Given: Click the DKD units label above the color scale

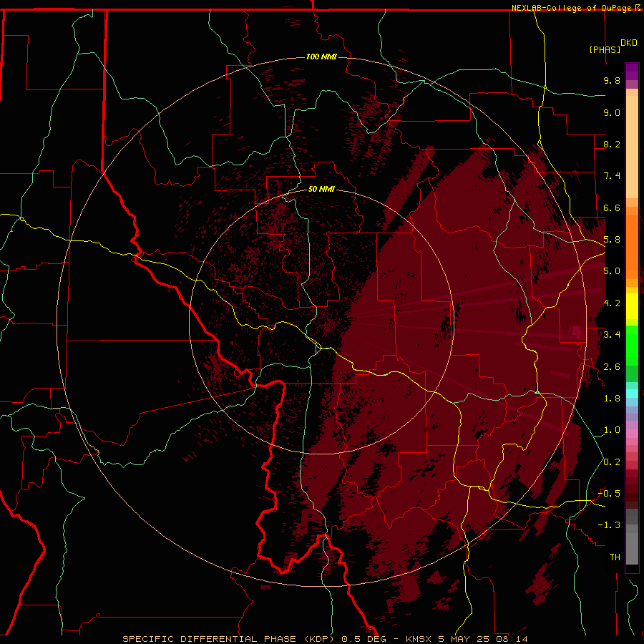Looking at the screenshot, I should click(629, 42).
